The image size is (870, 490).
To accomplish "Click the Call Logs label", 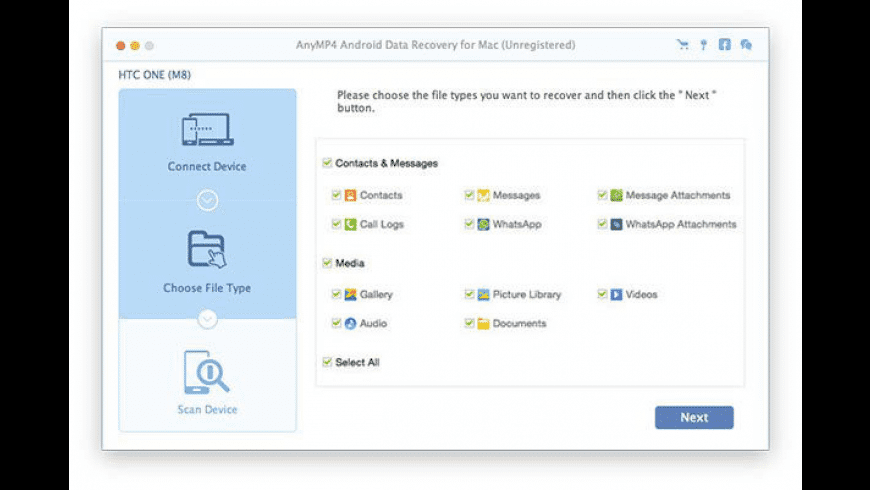I will [x=382, y=224].
